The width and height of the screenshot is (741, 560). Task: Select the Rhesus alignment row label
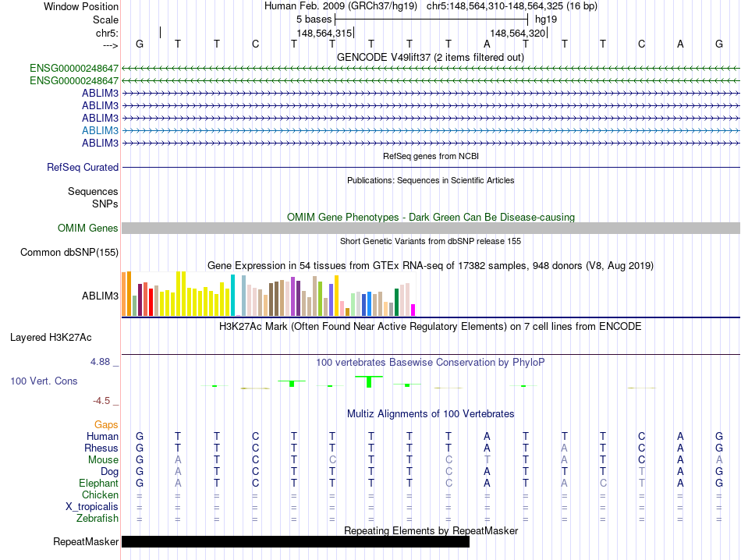click(x=101, y=448)
